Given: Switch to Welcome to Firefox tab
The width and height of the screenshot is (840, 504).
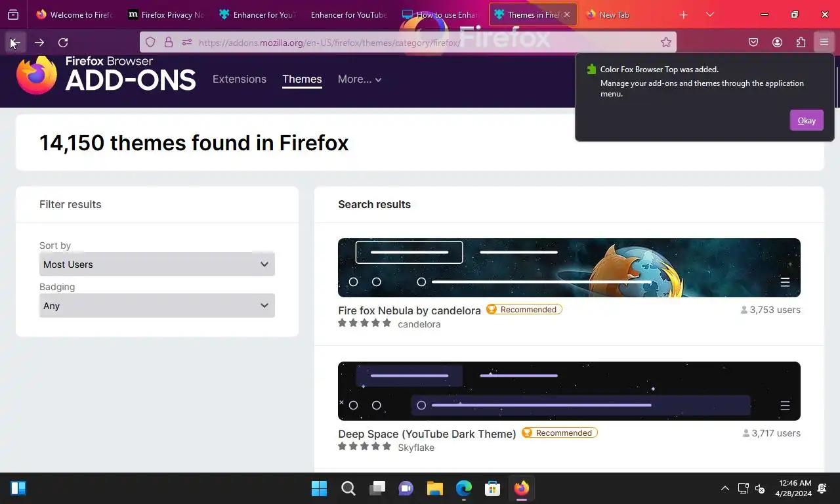Looking at the screenshot, I should coord(74,14).
